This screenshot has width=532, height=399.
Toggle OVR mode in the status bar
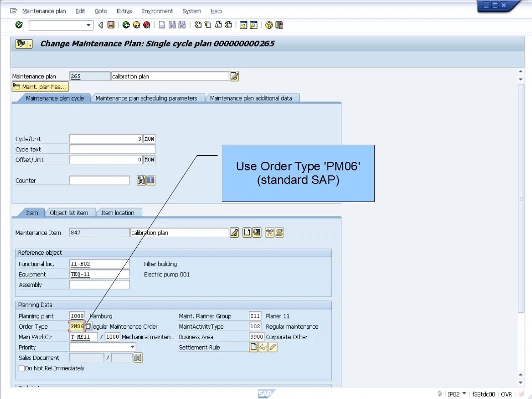pyautogui.click(x=506, y=394)
